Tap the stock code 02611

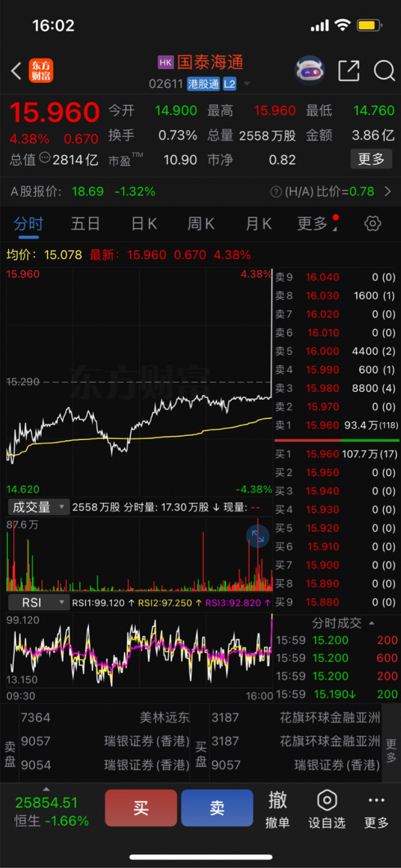click(166, 84)
